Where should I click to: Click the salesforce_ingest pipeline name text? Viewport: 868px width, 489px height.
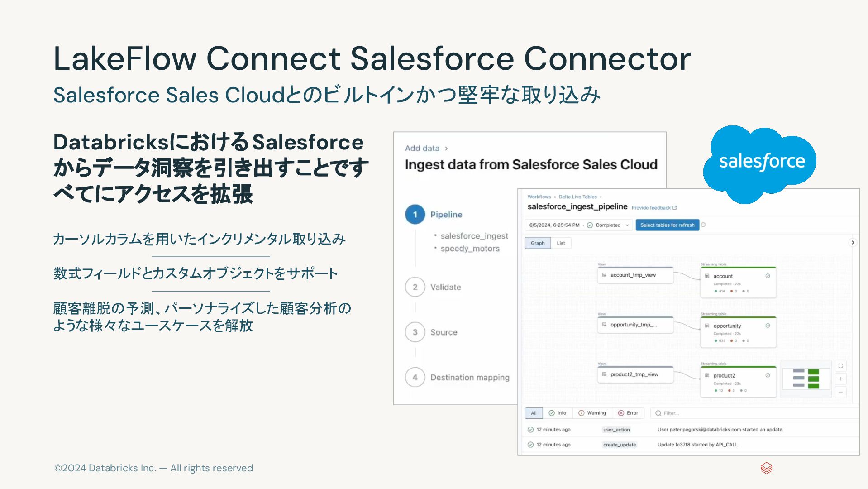tap(474, 236)
